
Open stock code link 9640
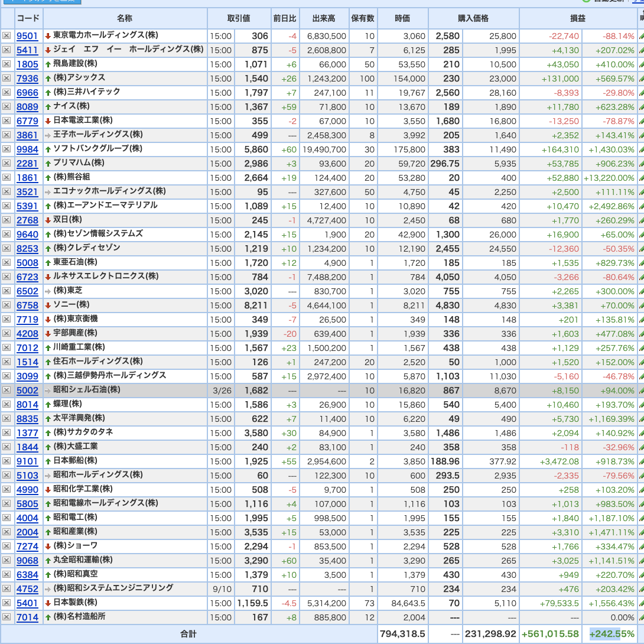coord(27,235)
